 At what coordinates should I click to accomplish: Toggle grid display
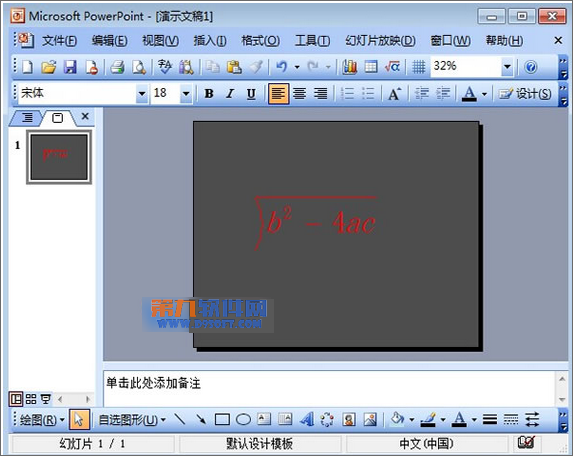[418, 67]
